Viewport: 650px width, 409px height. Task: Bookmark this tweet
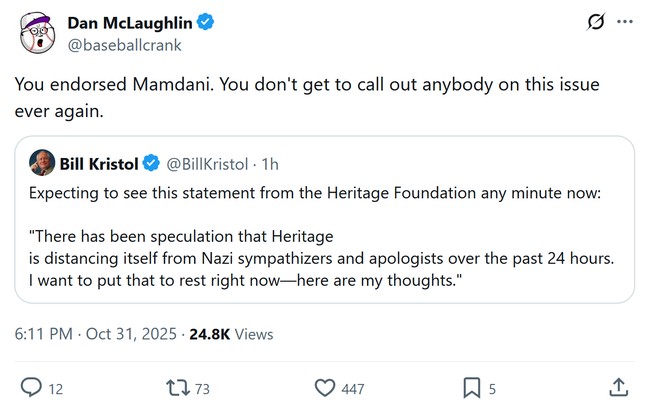[471, 387]
